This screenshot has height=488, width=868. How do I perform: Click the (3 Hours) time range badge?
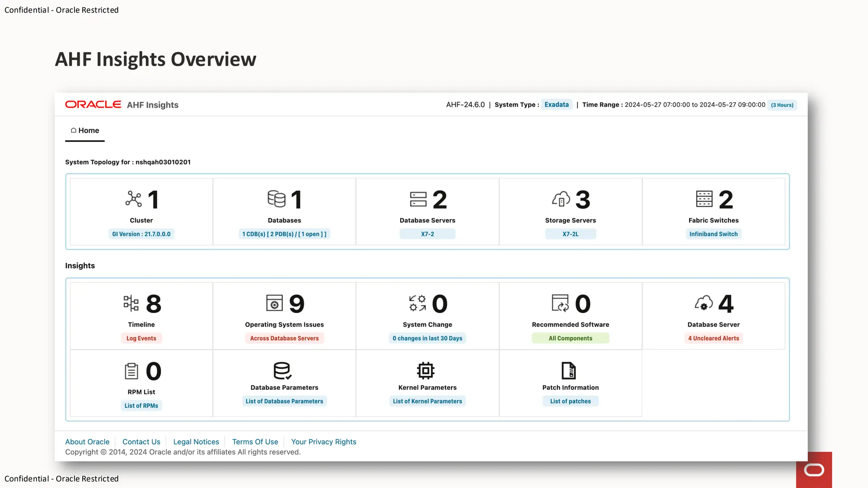(782, 105)
